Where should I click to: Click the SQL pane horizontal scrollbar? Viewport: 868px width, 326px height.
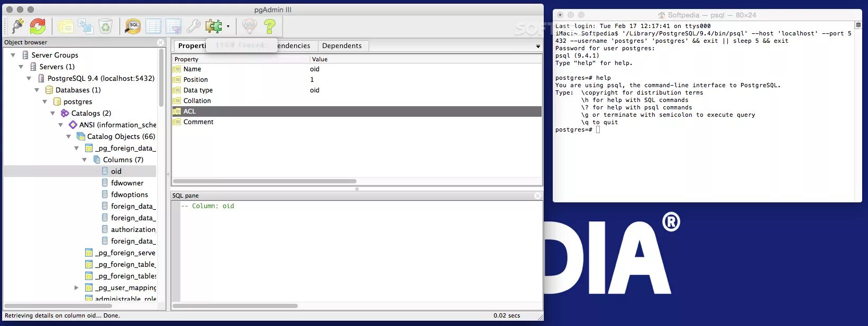pos(235,306)
